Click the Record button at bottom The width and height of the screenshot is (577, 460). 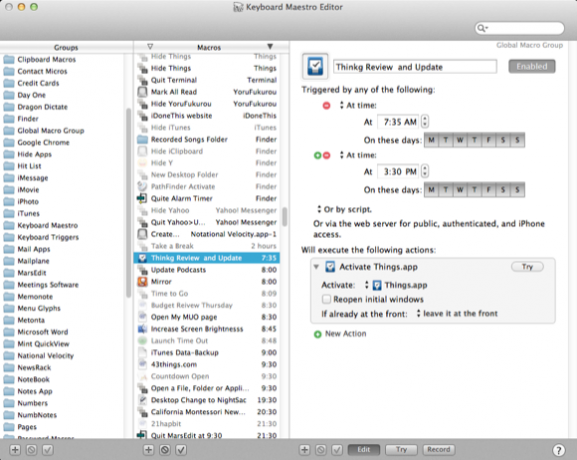pyautogui.click(x=439, y=450)
